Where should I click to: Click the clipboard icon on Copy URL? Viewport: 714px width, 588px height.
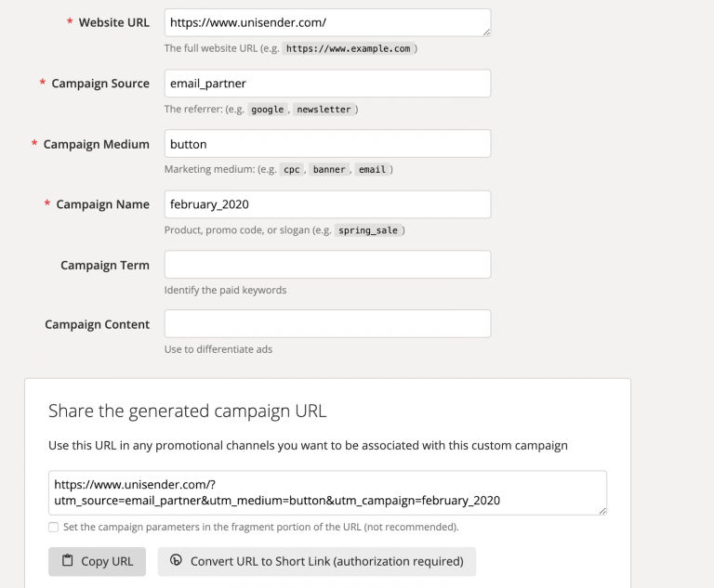(67, 560)
